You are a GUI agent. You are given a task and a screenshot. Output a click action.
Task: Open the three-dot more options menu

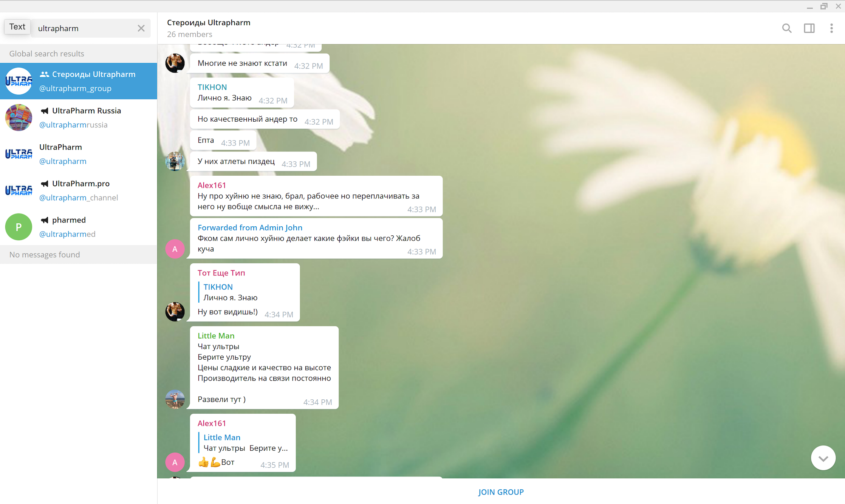[x=831, y=28]
